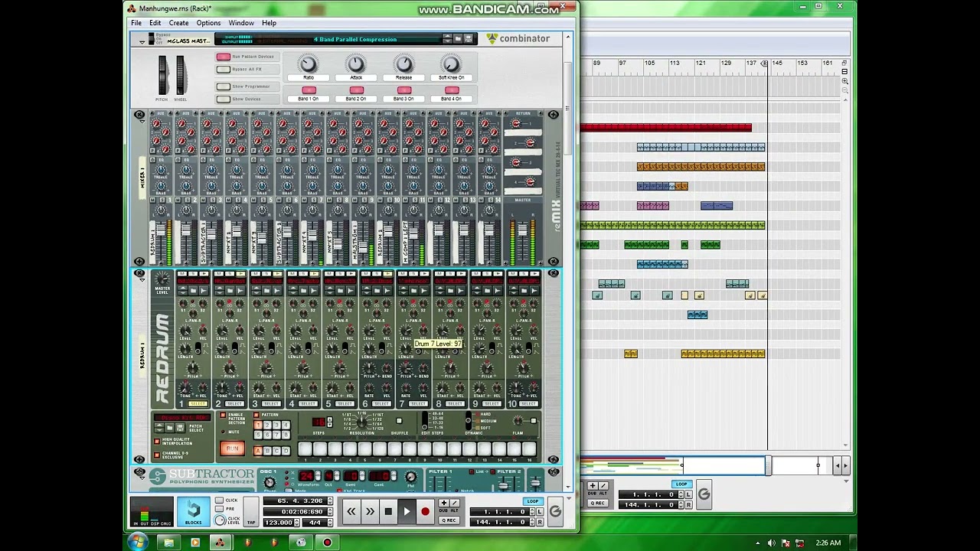Screen dimensions: 980x551
Task: Click the Regroove mixer G icon
Action: click(x=555, y=511)
